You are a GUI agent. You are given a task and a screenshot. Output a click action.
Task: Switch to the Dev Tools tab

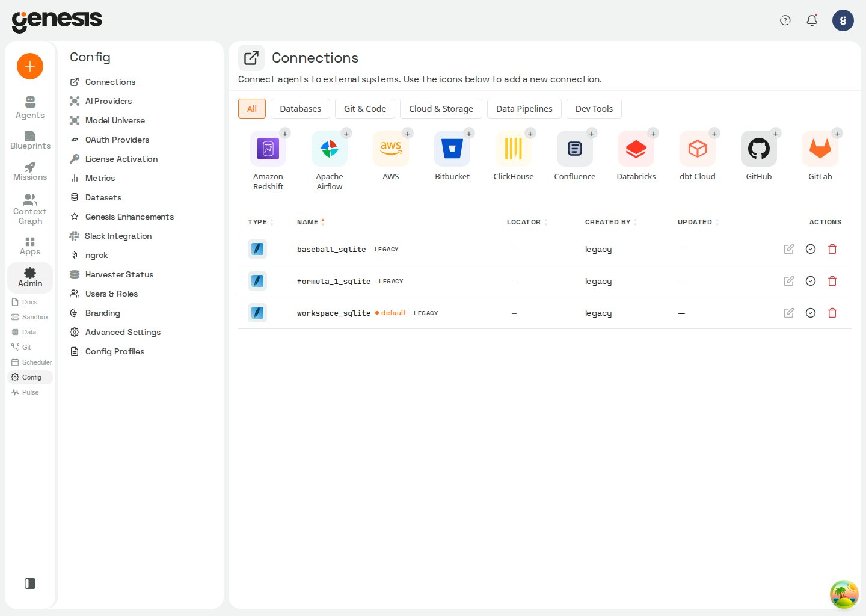594,109
